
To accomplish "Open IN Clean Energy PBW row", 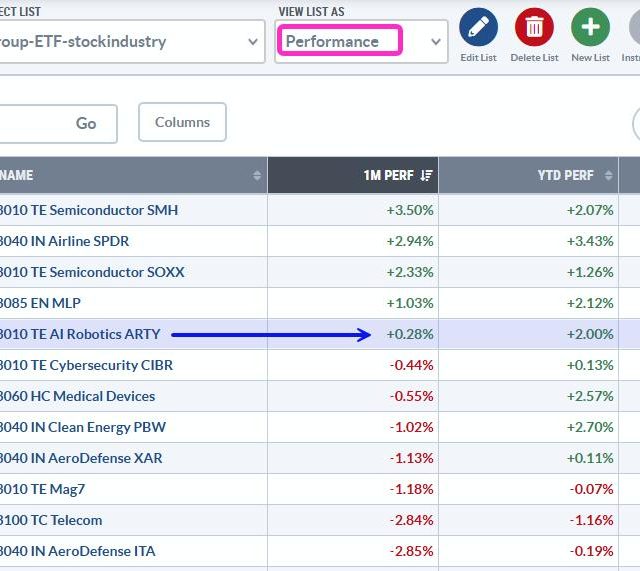I will coord(83,427).
